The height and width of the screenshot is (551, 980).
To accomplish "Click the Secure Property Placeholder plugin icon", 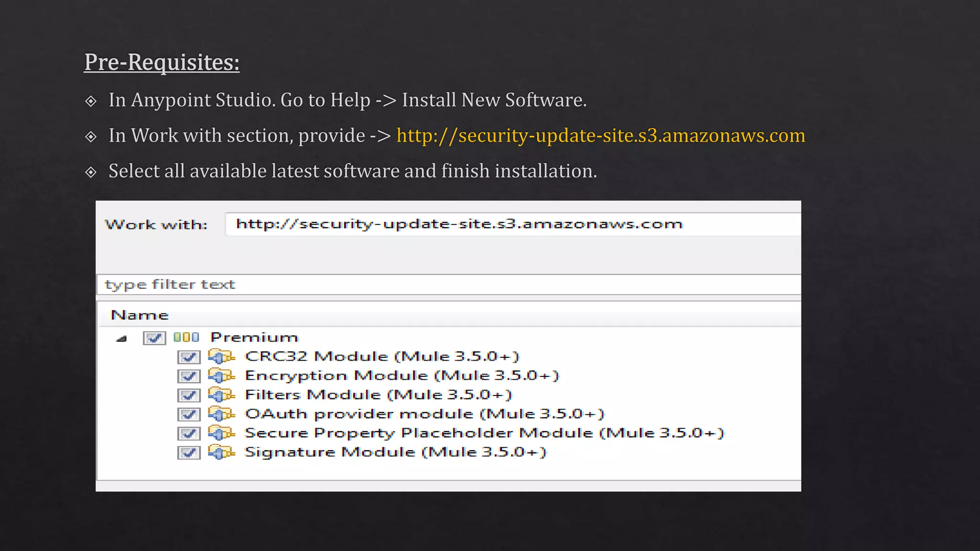I will (222, 433).
